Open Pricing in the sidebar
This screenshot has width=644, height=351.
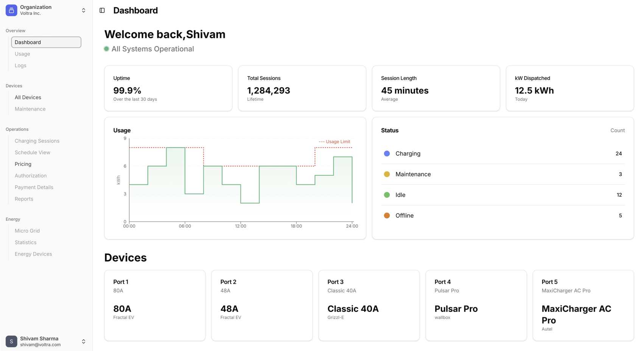pyautogui.click(x=23, y=164)
